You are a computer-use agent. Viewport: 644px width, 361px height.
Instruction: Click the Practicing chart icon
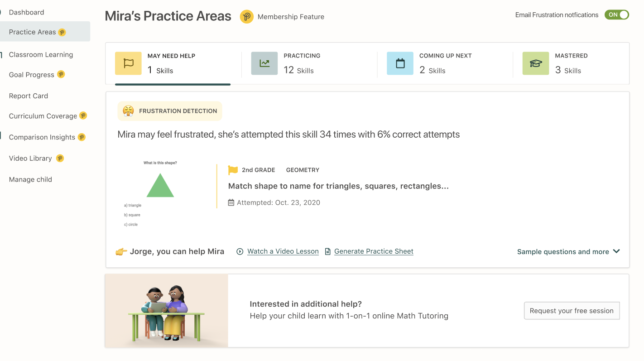(x=264, y=63)
